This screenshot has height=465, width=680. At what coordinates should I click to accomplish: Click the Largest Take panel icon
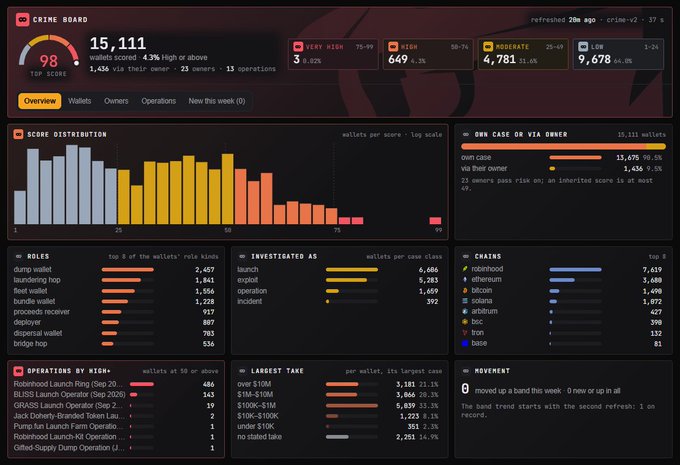tap(242, 371)
